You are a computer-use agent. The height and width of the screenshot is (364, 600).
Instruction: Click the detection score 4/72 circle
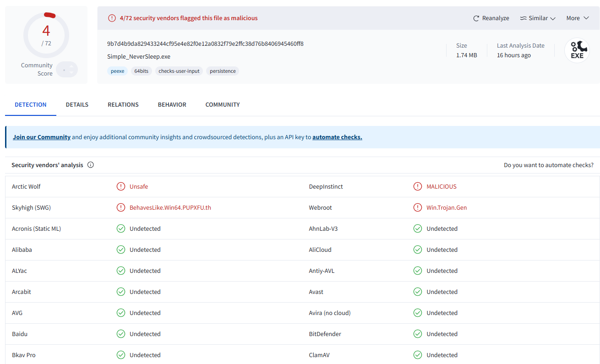coord(46,35)
